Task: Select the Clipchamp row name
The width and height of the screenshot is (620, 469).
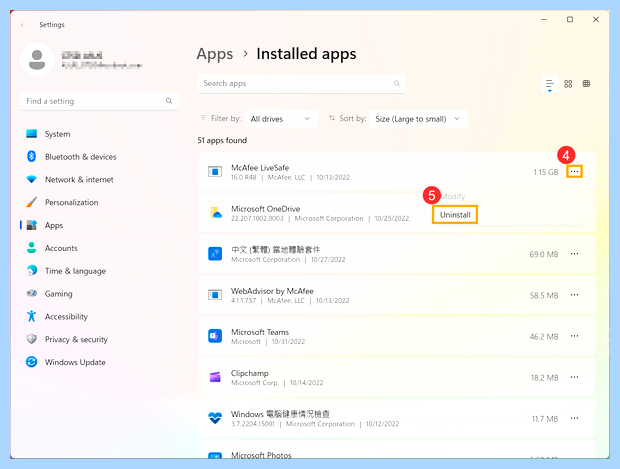Action: tap(250, 373)
